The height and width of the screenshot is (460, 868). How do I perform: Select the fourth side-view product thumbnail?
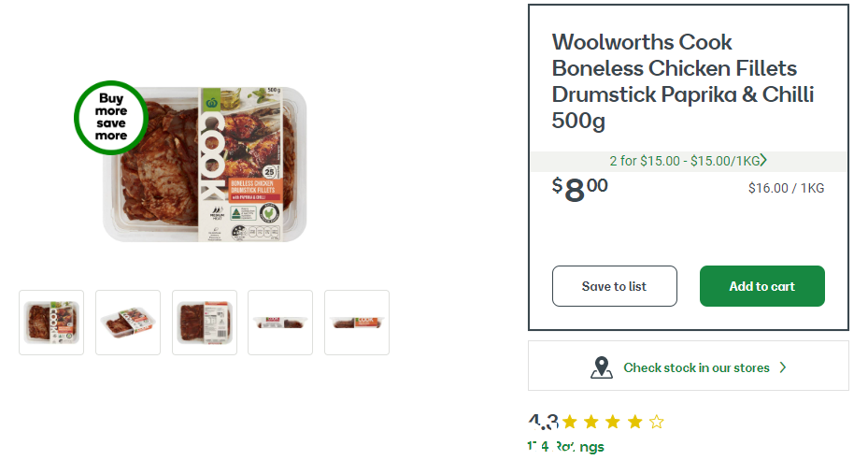click(280, 323)
